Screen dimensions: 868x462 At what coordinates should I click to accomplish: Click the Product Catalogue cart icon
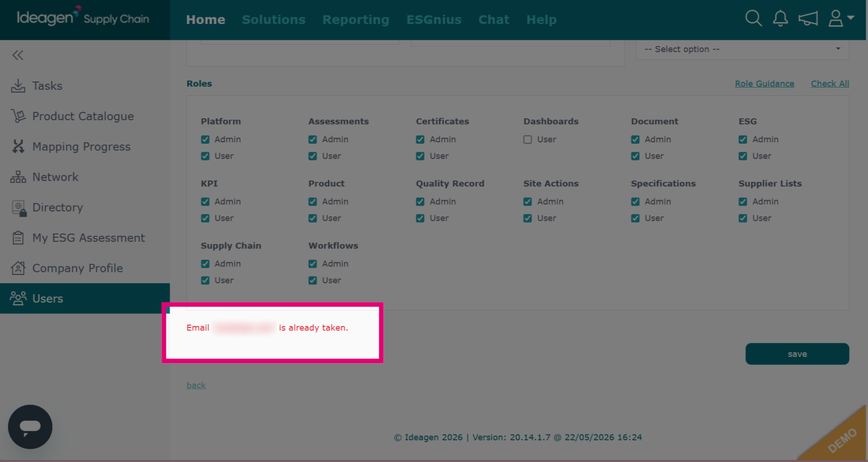pyautogui.click(x=18, y=116)
